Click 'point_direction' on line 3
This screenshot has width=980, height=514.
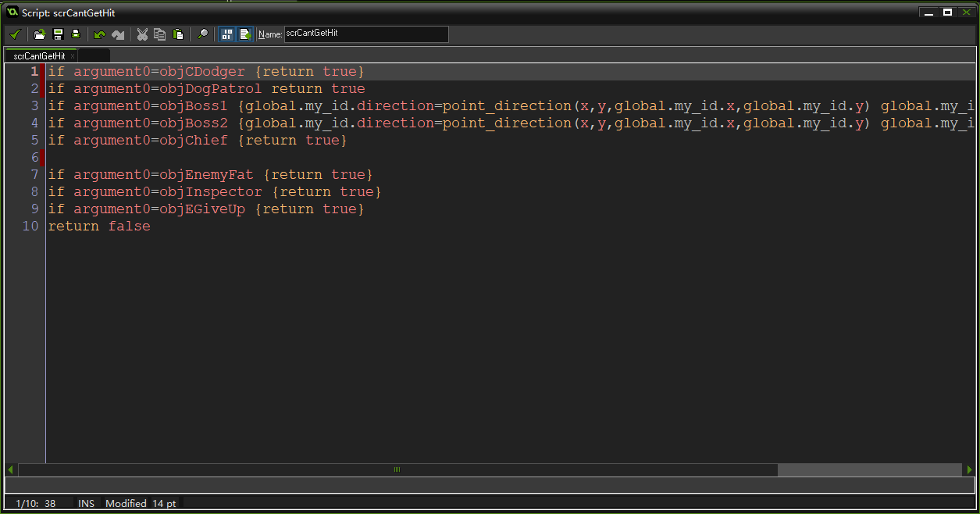click(x=507, y=106)
